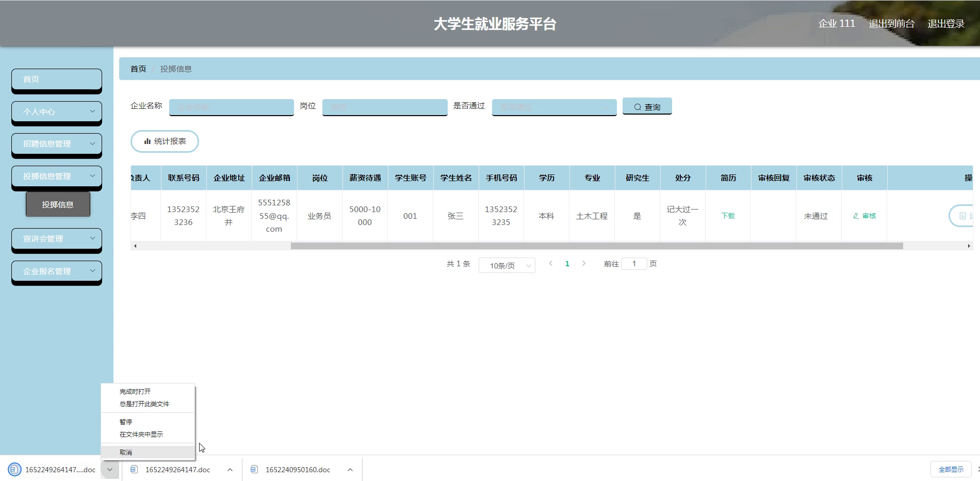Screen dimensions: 980x481
Task: Click the 1652249264147.doc file icon
Action: (134, 469)
